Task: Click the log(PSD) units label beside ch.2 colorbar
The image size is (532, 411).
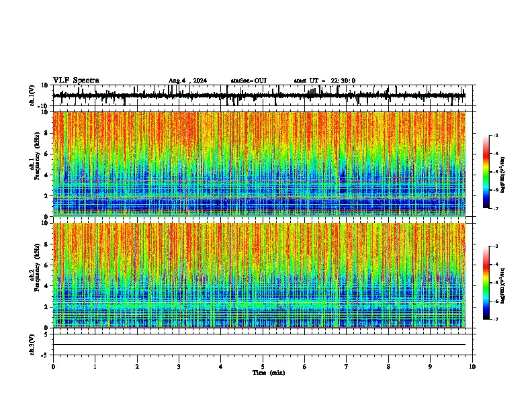Action: pyautogui.click(x=503, y=286)
